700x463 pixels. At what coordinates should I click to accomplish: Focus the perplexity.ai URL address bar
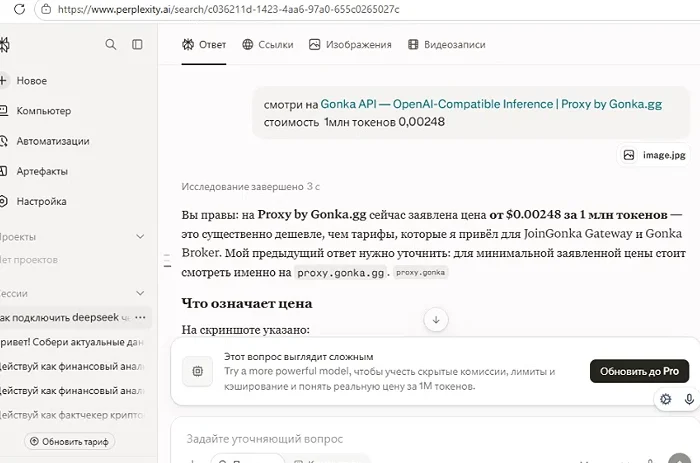coord(228,9)
